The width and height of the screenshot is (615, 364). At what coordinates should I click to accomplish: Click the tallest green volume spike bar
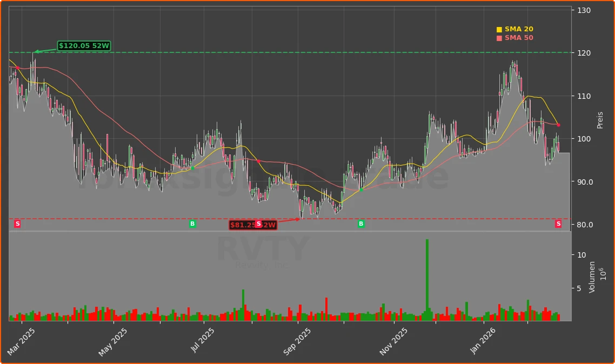pos(427,275)
